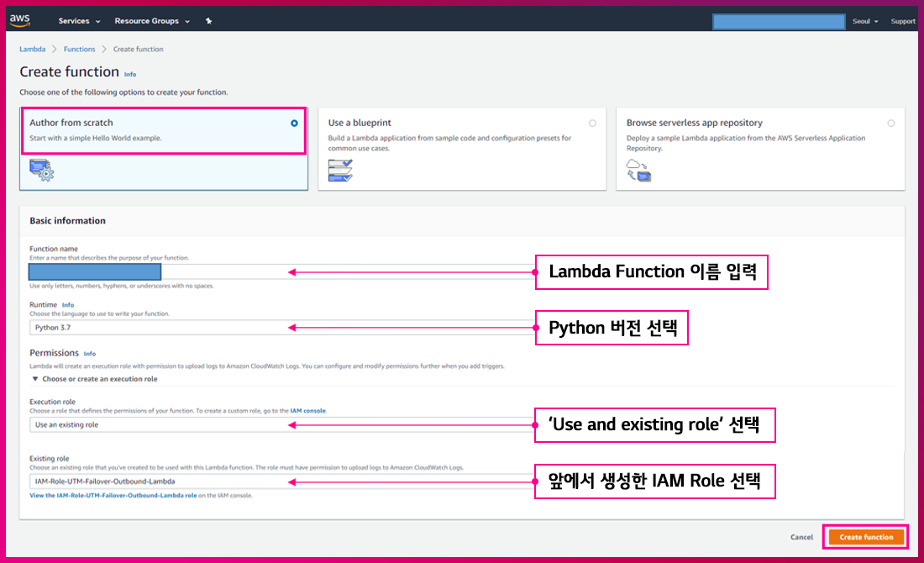Go to Functions in the breadcrumb
This screenshot has width=924, height=563.
[x=80, y=50]
